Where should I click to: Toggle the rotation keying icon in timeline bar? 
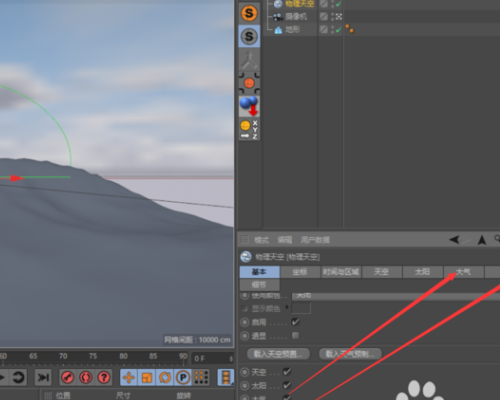165,378
